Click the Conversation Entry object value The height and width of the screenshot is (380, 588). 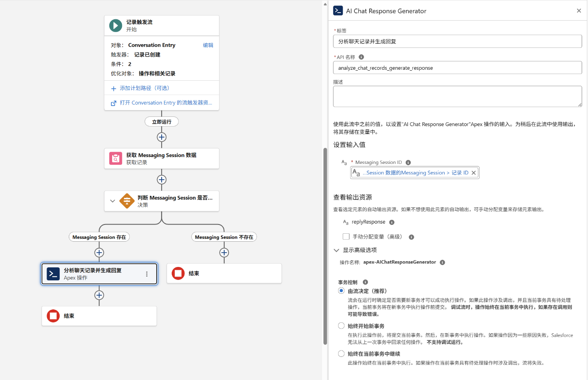point(152,45)
